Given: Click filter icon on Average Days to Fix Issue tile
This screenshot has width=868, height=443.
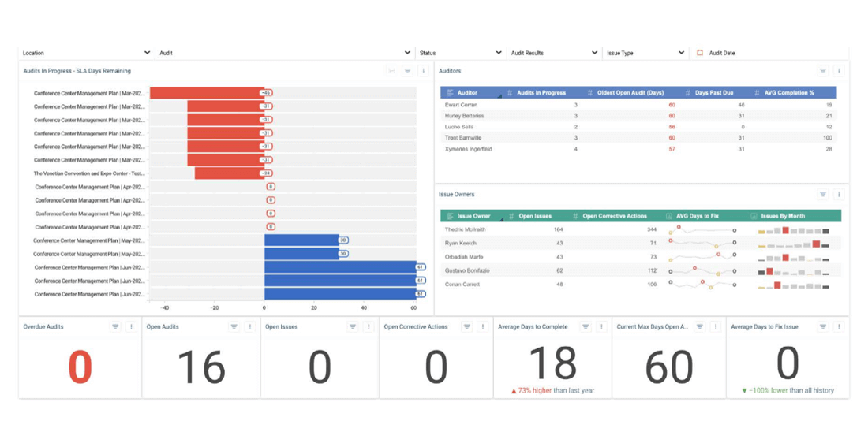Looking at the screenshot, I should click(822, 326).
